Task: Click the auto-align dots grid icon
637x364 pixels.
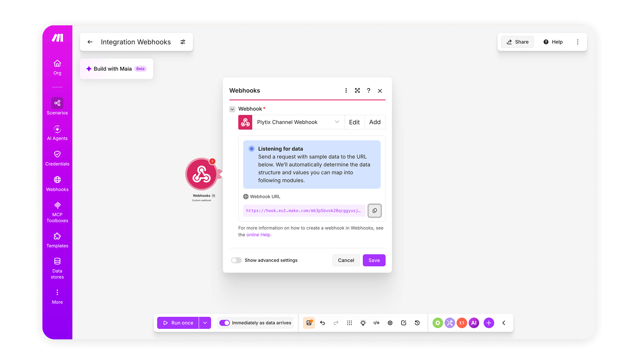Action: (349, 323)
